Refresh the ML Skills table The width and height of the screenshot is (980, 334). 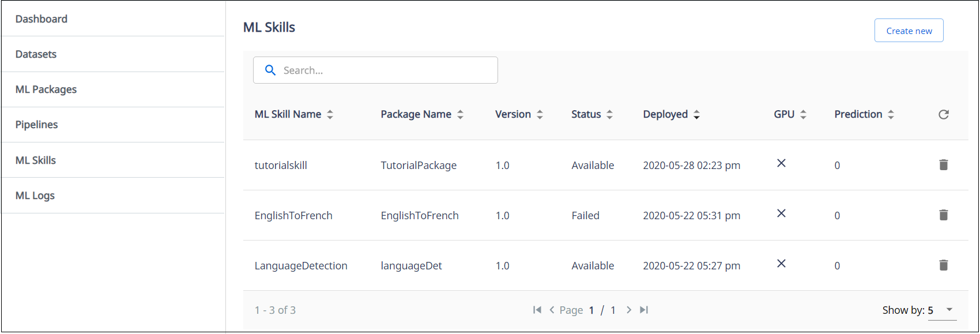[x=943, y=114]
